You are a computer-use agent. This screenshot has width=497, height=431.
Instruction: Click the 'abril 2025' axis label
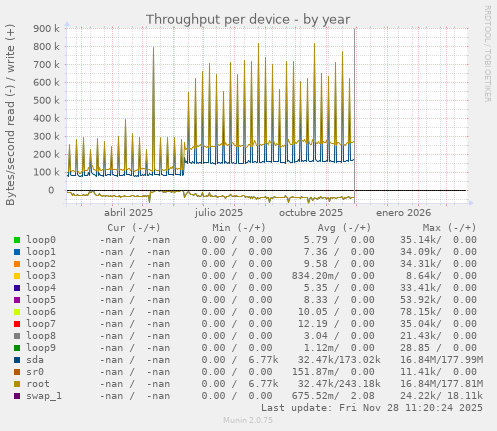coord(128,213)
